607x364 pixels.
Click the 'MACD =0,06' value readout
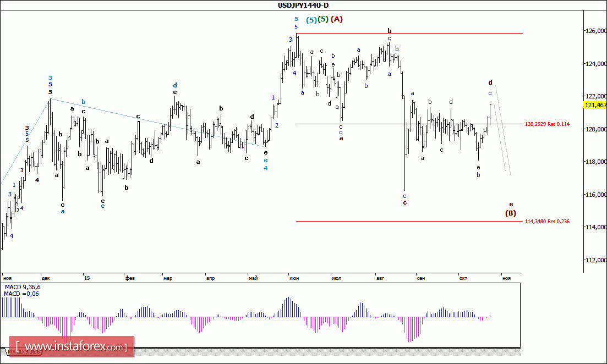tap(21, 294)
